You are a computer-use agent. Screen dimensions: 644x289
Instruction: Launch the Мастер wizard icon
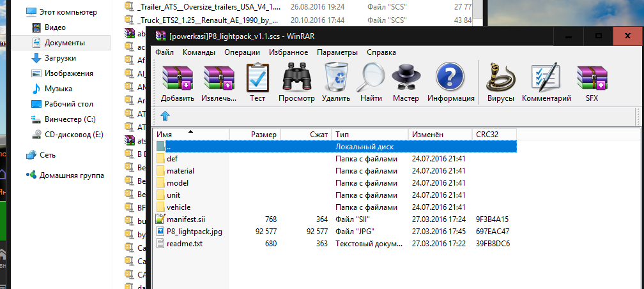pyautogui.click(x=406, y=78)
